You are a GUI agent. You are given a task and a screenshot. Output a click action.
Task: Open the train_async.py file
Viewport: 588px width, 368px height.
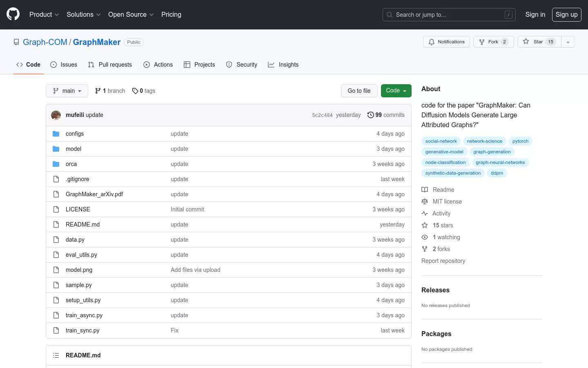pyautogui.click(x=84, y=315)
